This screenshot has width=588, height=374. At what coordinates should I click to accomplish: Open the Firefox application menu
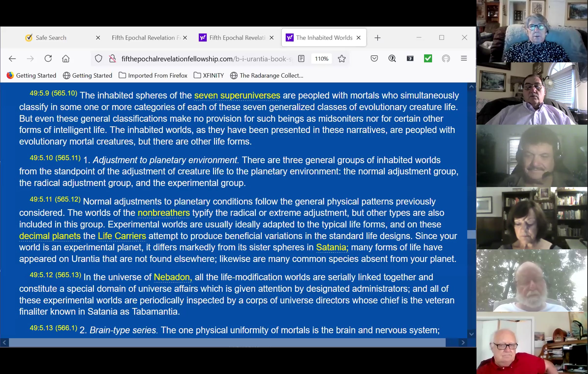click(x=464, y=58)
